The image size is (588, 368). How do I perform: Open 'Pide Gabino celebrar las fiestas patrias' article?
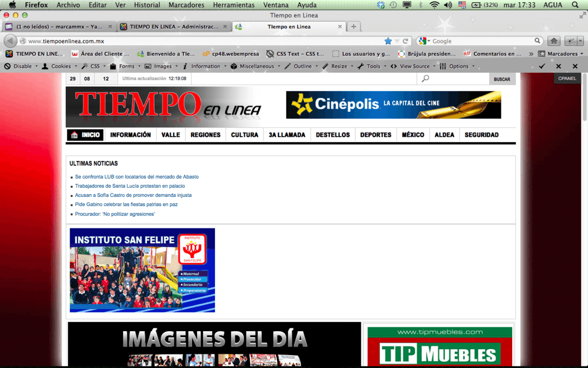[126, 204]
